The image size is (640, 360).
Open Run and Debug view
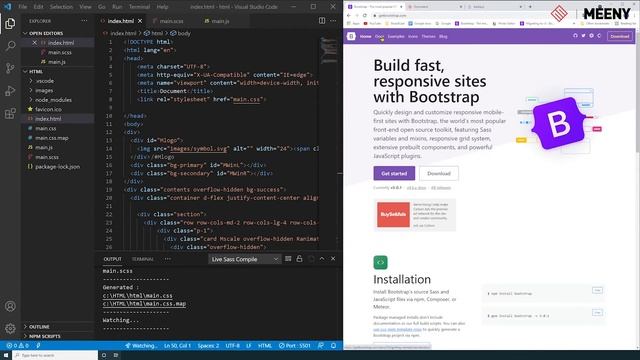point(10,91)
